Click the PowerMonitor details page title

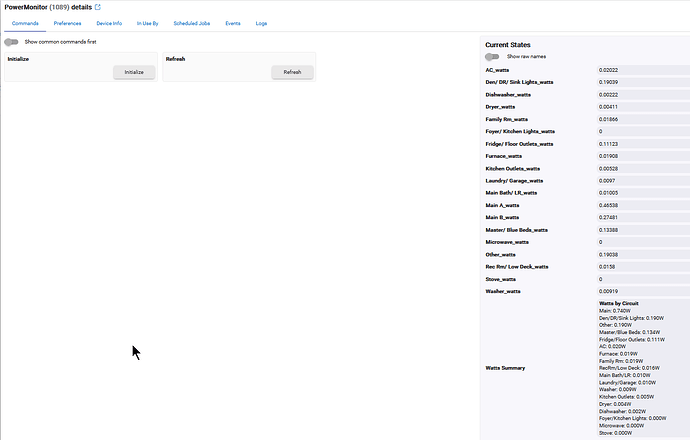pyautogui.click(x=46, y=7)
